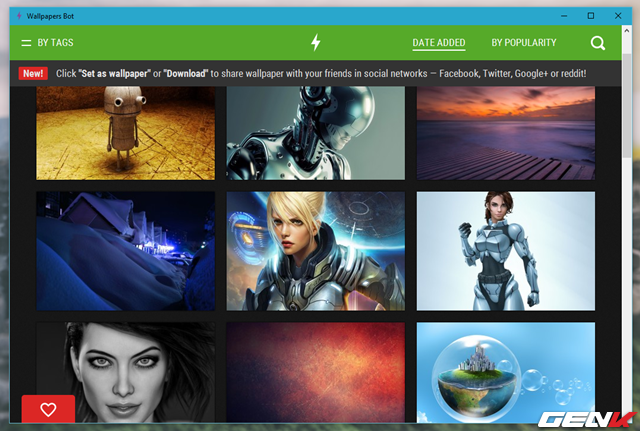This screenshot has width=640, height=431.
Task: Open the BY TAGS menu
Action: pyautogui.click(x=56, y=43)
